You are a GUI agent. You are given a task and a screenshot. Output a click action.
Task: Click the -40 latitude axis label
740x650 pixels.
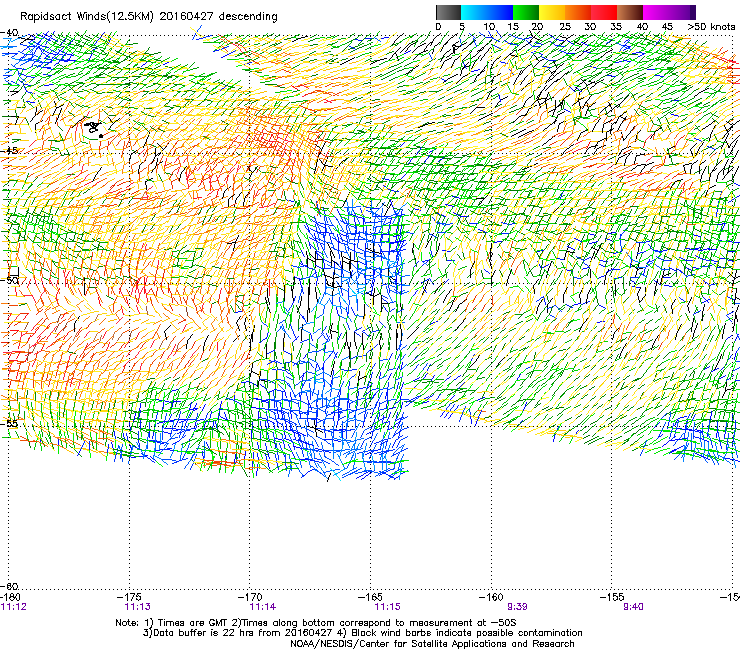[x=9, y=33]
